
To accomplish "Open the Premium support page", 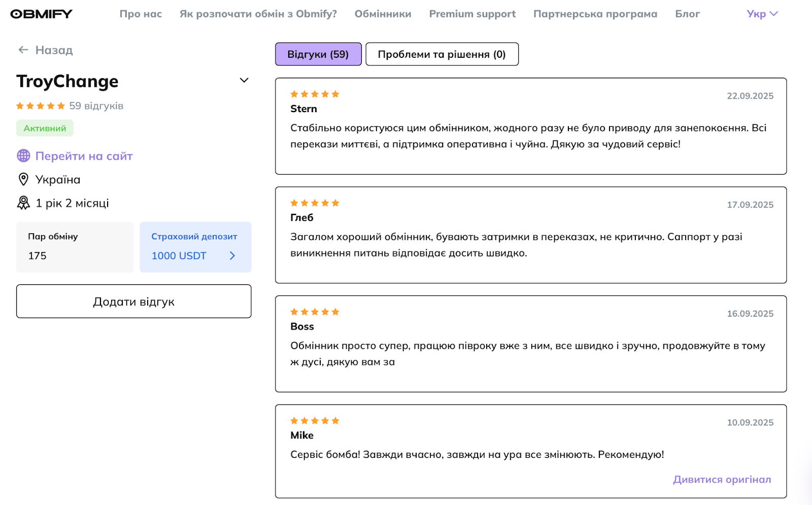I will [472, 14].
